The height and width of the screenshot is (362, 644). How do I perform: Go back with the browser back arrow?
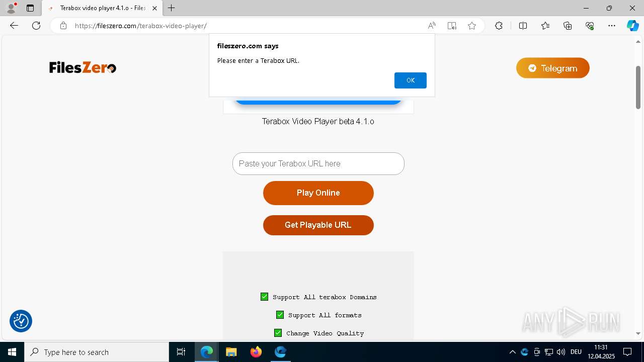coord(14,26)
